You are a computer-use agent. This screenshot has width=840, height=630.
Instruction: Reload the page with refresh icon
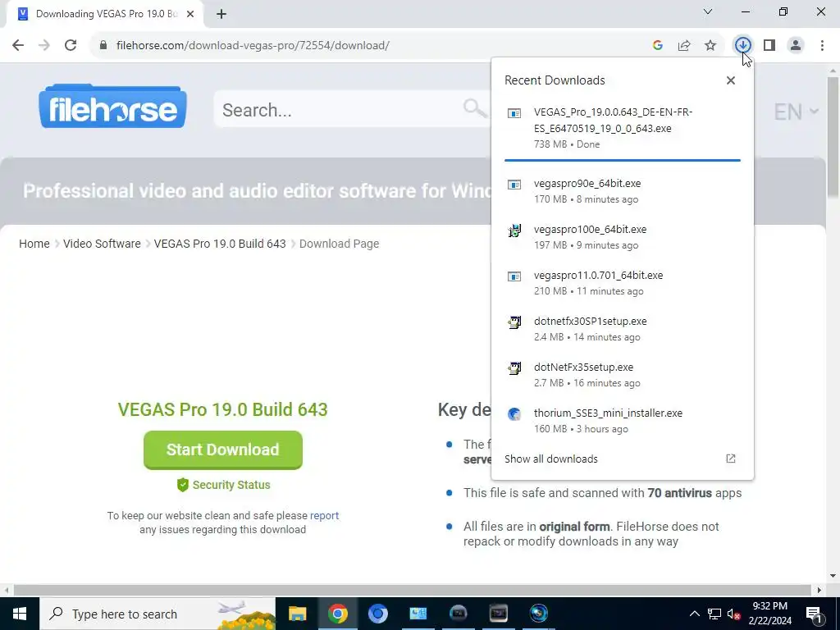tap(71, 45)
